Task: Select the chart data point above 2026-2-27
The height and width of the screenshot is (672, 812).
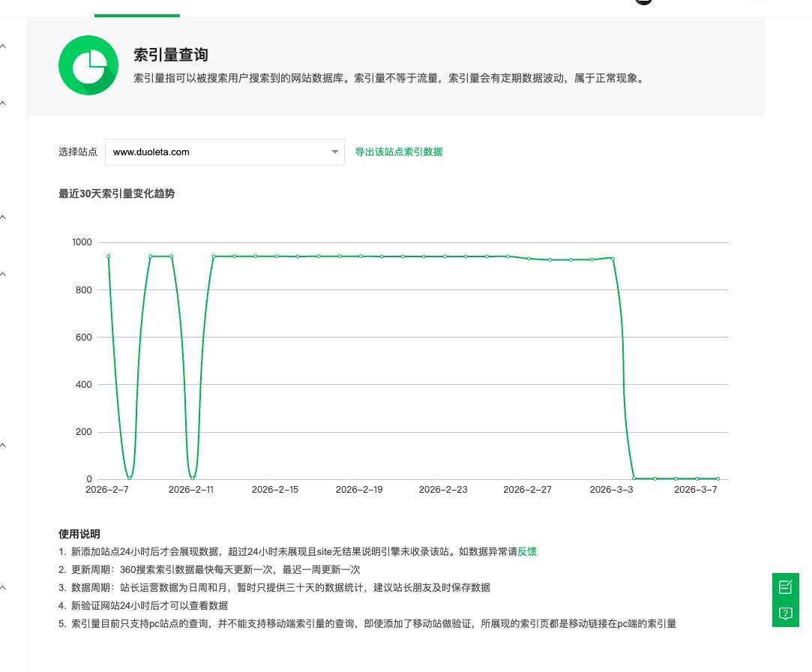Action: click(x=529, y=259)
